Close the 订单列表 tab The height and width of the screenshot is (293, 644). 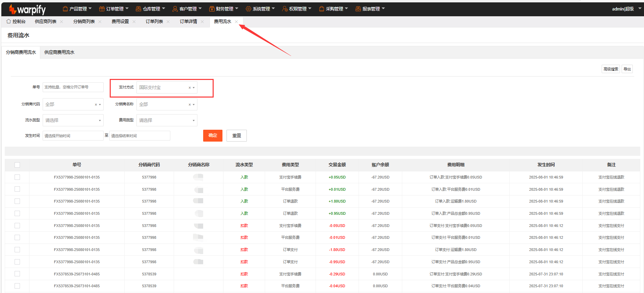(168, 22)
